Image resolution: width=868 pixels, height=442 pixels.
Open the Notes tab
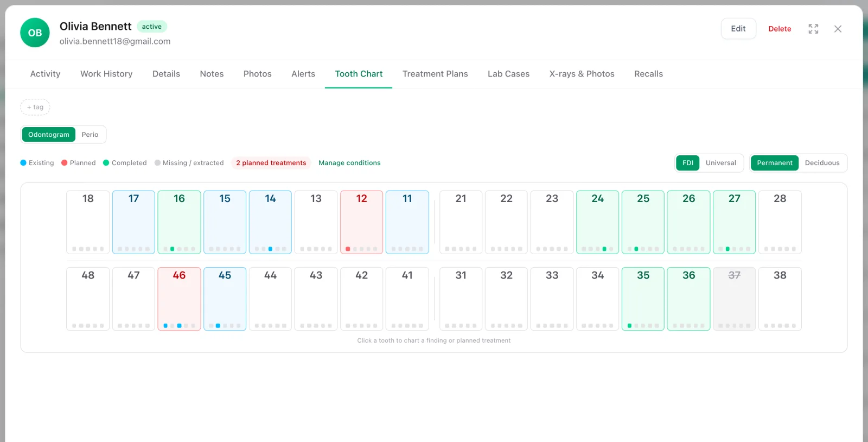point(212,74)
